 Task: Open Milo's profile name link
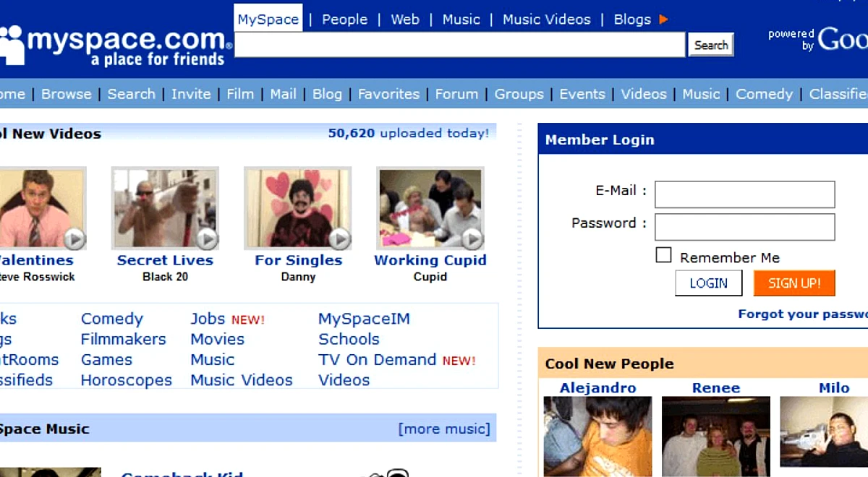pos(834,388)
